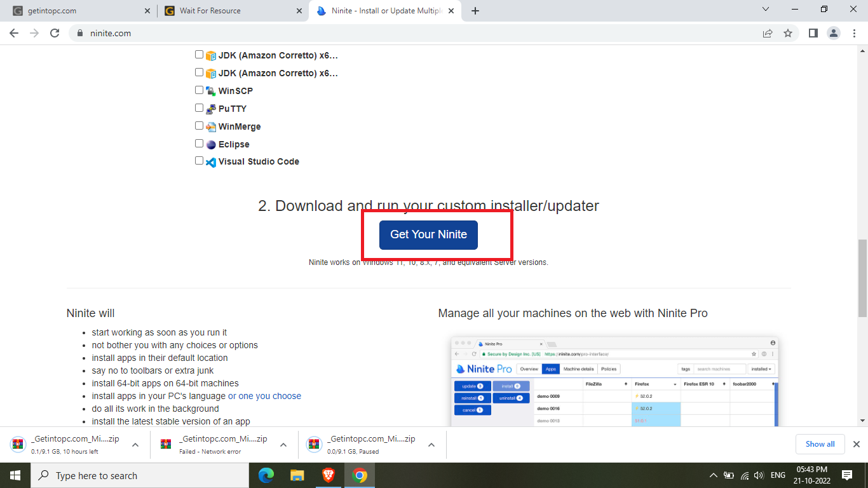Click the second Amazon Corretto JDK icon
Viewport: 868px width, 488px height.
[211, 73]
